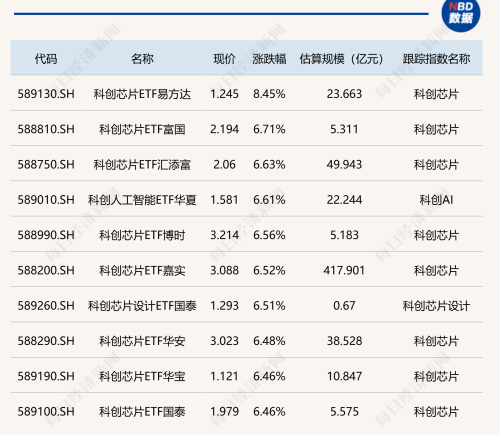Click scale value 5.311
500x435 pixels.
(x=344, y=129)
